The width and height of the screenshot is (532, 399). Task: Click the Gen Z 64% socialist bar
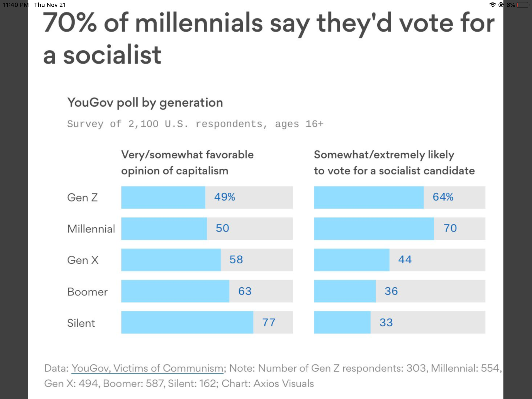369,198
